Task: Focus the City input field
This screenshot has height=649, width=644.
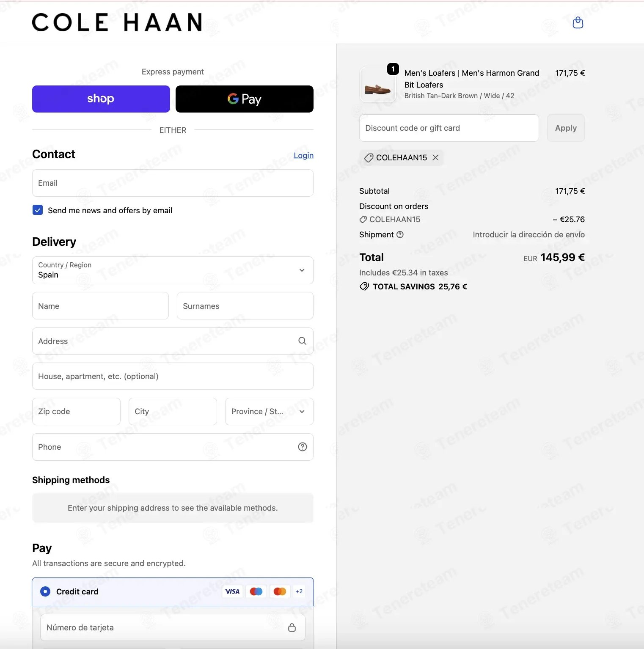Action: tap(173, 412)
